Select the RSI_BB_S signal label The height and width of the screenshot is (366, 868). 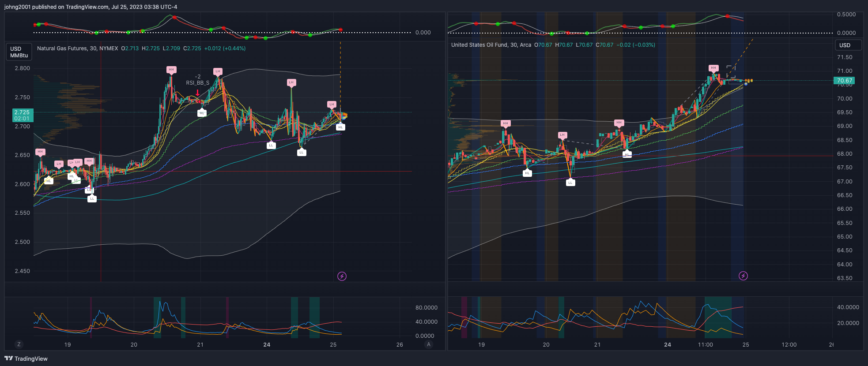198,83
